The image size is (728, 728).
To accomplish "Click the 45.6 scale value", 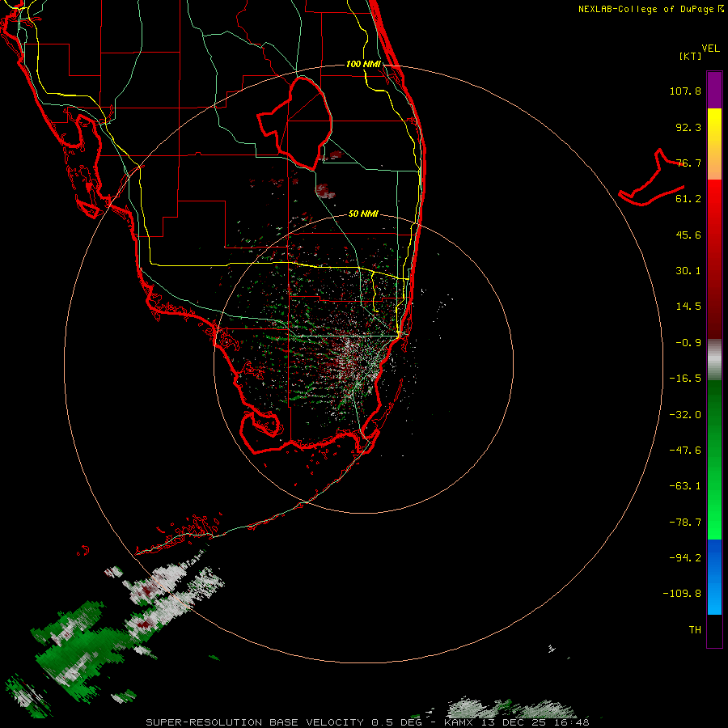I will (x=688, y=235).
